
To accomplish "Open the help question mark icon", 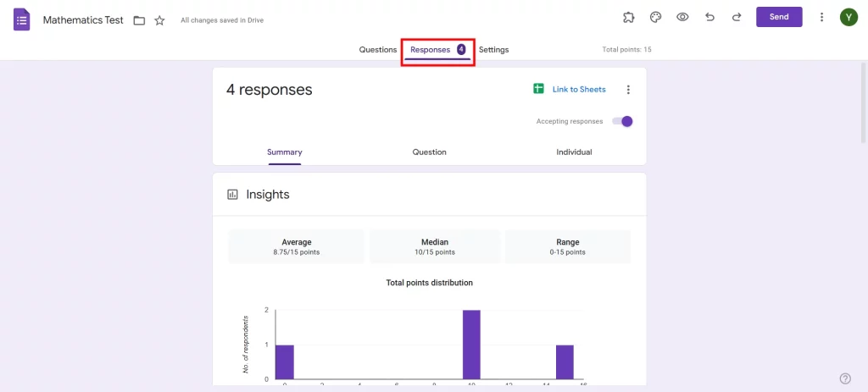I will pyautogui.click(x=845, y=378).
